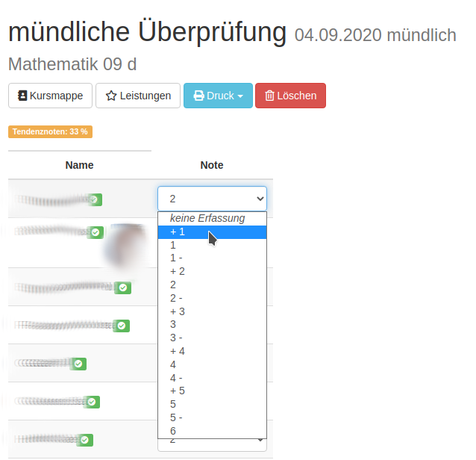Choose grade '+ 4' from the options

click(x=178, y=351)
